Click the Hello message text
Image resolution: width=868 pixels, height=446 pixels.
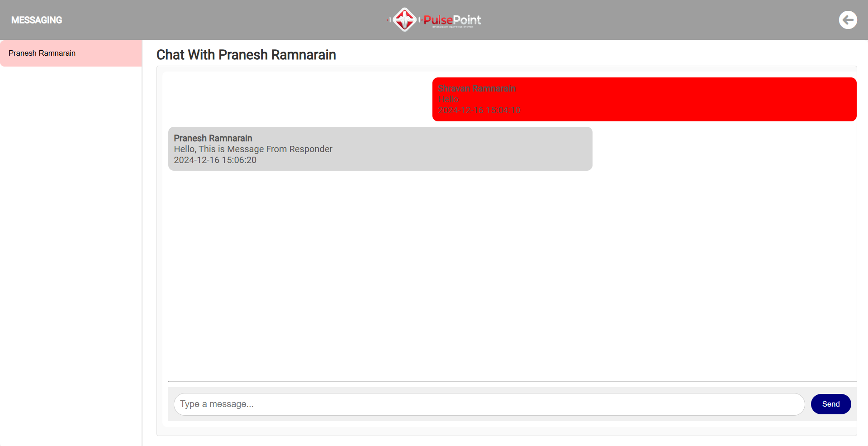(448, 99)
